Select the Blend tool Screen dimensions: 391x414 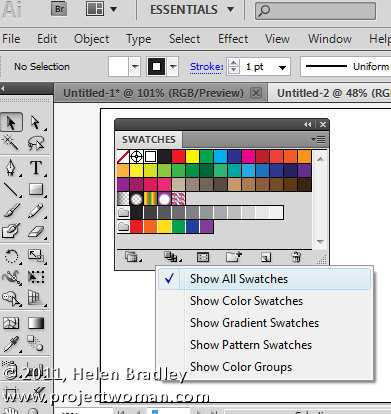pyautogui.click(x=35, y=344)
